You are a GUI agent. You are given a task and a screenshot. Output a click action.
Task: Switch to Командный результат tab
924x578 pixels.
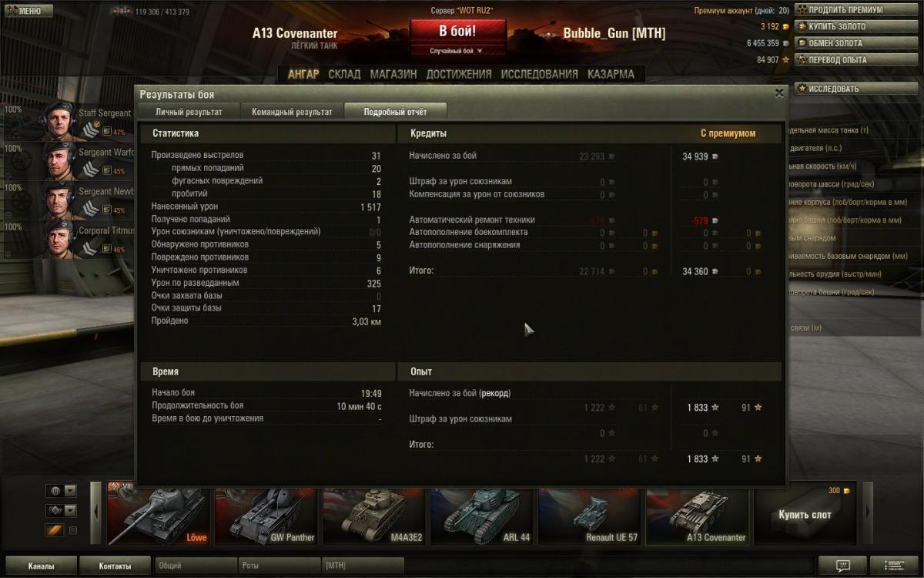coord(292,112)
